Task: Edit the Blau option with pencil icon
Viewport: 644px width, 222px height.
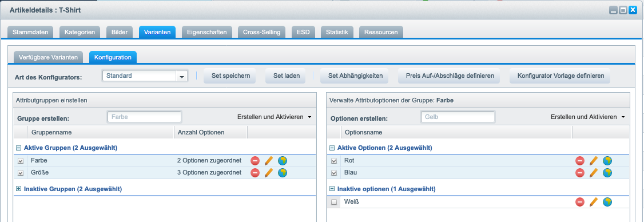Action: (x=594, y=173)
